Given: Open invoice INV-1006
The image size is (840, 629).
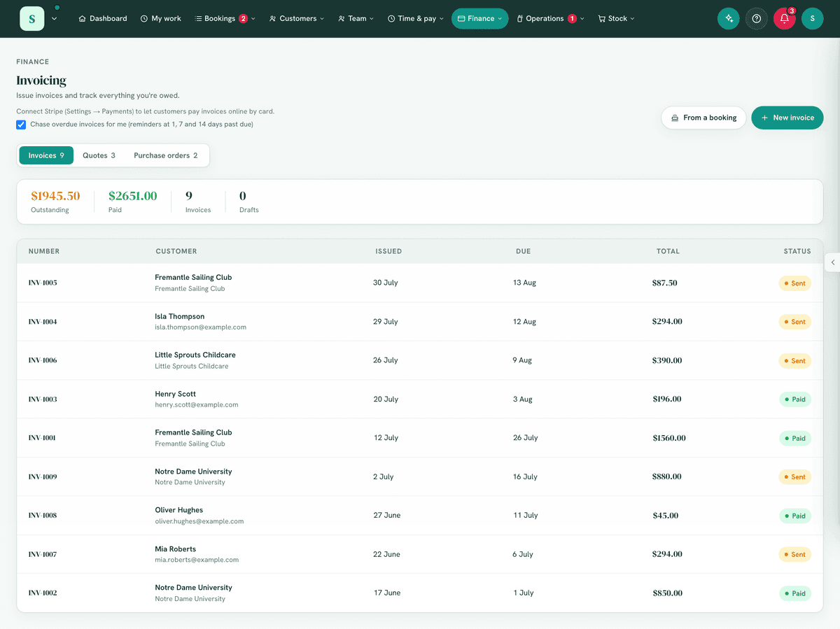Looking at the screenshot, I should pyautogui.click(x=43, y=360).
